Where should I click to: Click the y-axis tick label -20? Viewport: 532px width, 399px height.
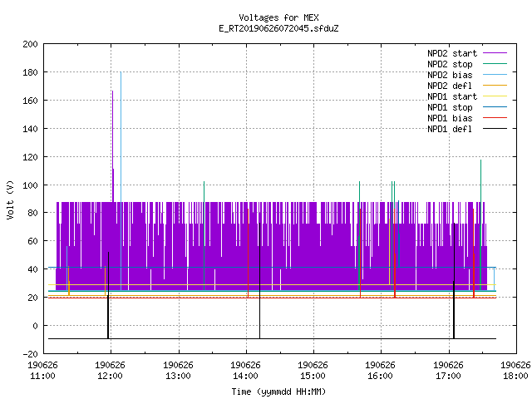(30, 354)
